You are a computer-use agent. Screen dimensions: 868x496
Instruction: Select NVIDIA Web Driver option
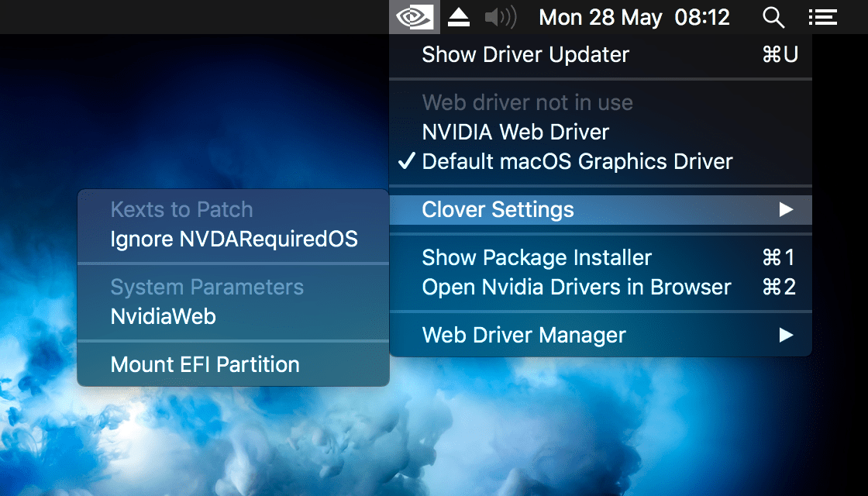tap(515, 132)
